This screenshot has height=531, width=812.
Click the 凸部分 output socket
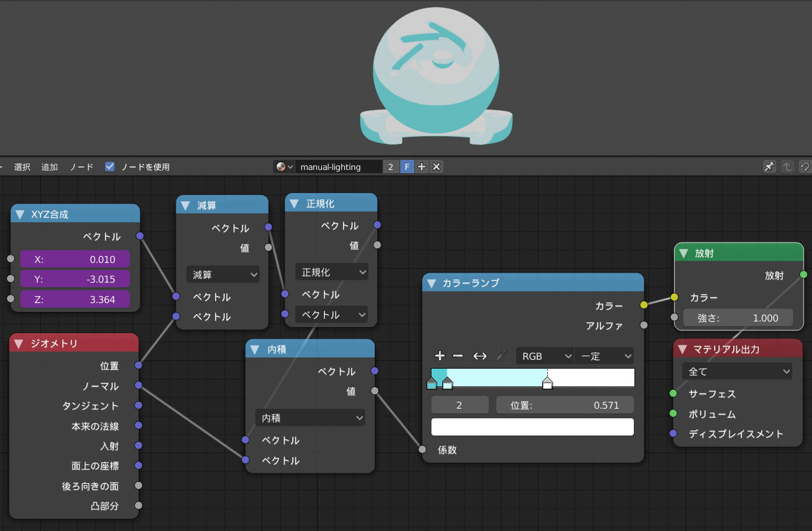click(138, 506)
